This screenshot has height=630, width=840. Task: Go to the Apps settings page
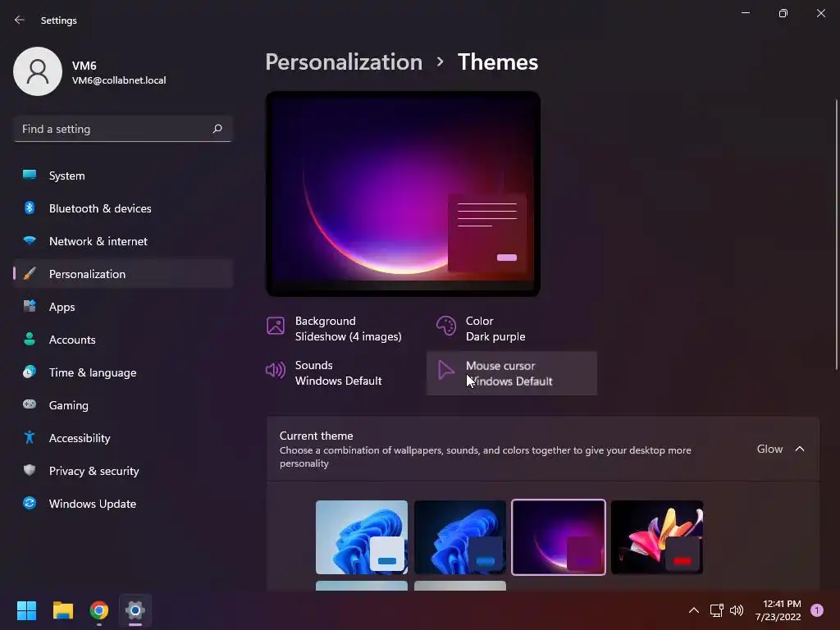123,307
